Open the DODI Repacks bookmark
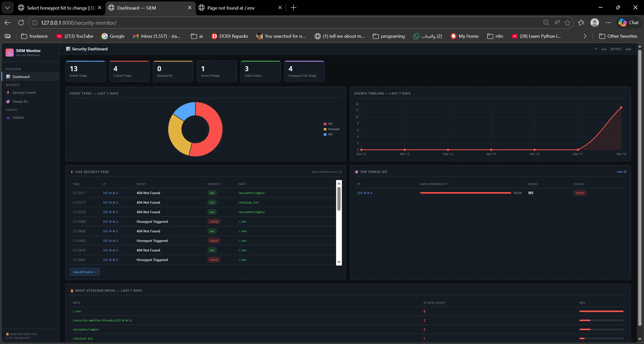The width and height of the screenshot is (644, 344). [230, 36]
